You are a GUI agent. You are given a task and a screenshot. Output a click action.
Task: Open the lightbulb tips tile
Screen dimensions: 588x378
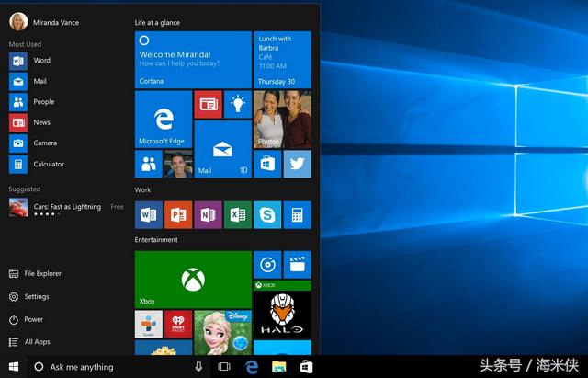tap(238, 104)
